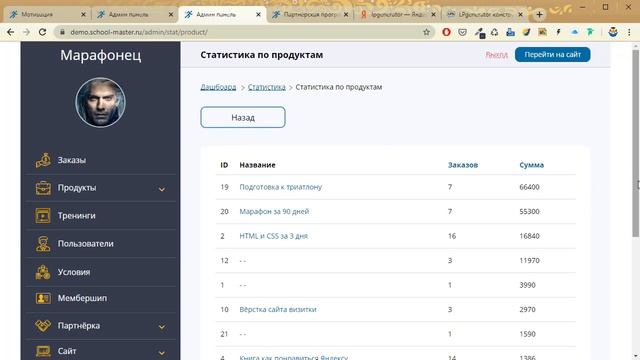
Task: Open the Chrome three-dot menu
Action: (x=629, y=32)
